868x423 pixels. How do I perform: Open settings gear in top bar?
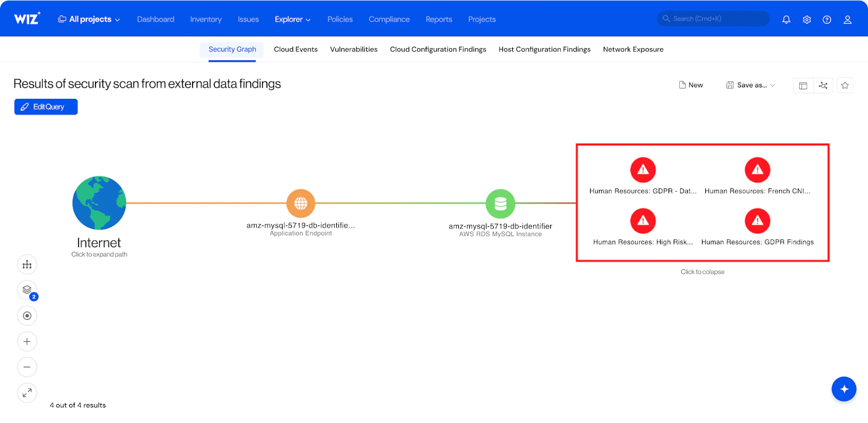807,20
